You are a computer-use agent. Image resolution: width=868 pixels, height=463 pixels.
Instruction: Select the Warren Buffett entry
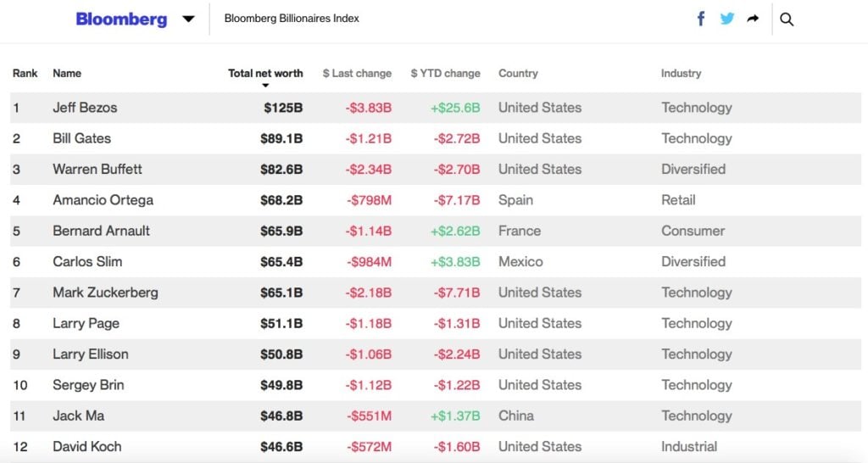click(x=97, y=170)
